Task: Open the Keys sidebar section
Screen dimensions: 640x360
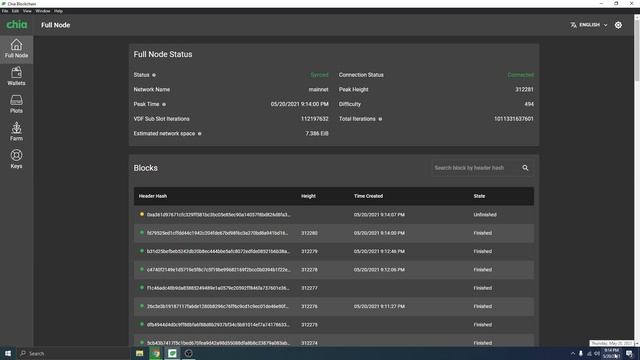Action: 16,159
